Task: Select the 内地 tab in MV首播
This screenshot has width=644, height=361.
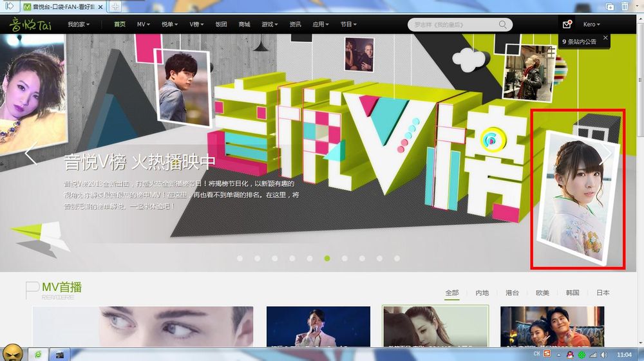Action: [482, 293]
